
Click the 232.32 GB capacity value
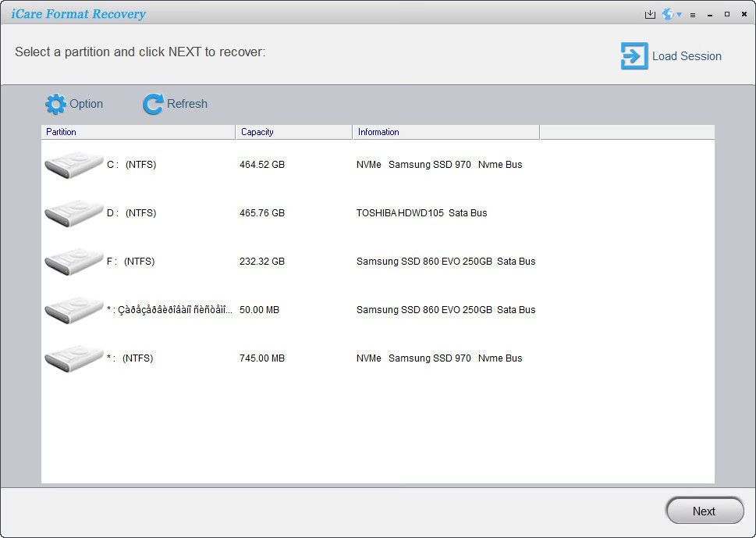[262, 262]
